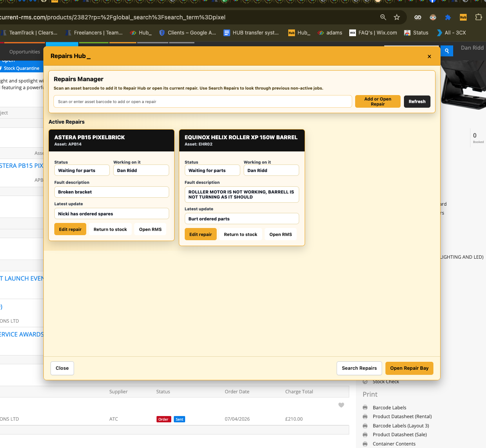Open the chain-link extension icon in Chrome toolbar
The height and width of the screenshot is (448, 486).
(x=418, y=17)
